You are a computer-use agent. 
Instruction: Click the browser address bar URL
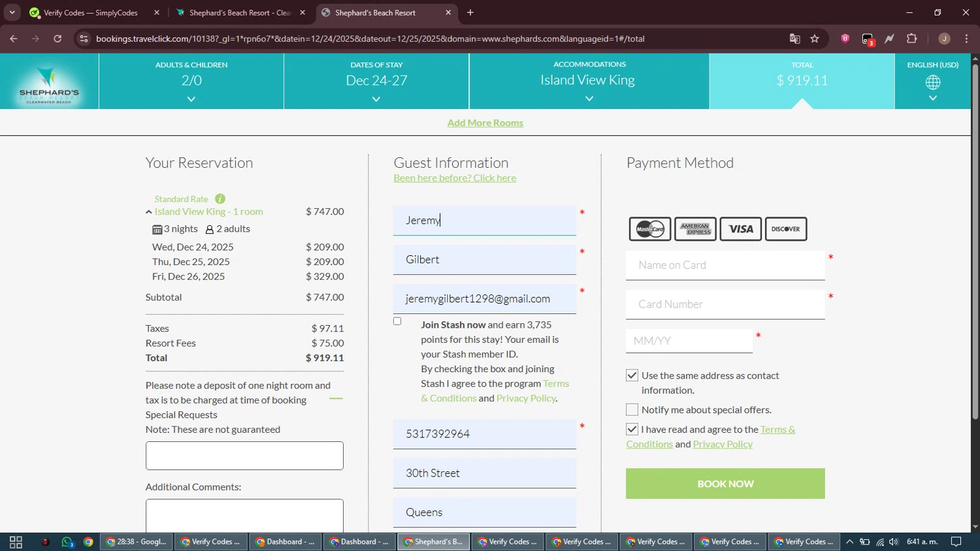370,39
